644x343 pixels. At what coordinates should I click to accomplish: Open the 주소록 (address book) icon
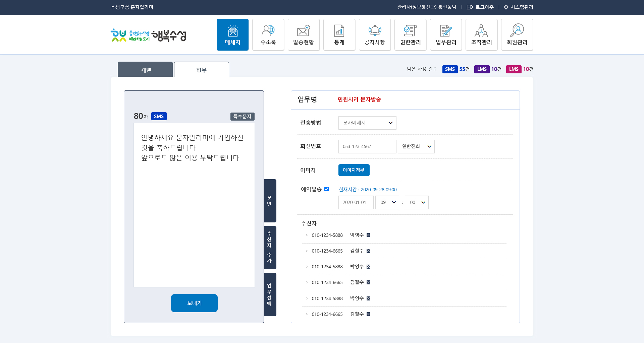click(x=268, y=35)
